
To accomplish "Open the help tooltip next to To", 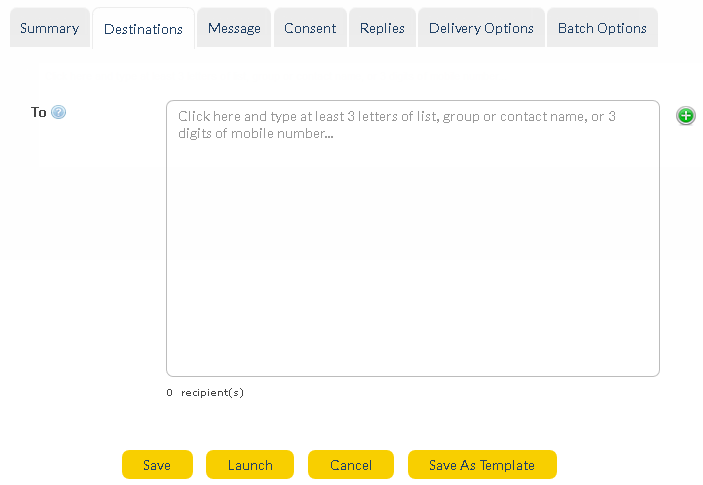I will point(58,113).
